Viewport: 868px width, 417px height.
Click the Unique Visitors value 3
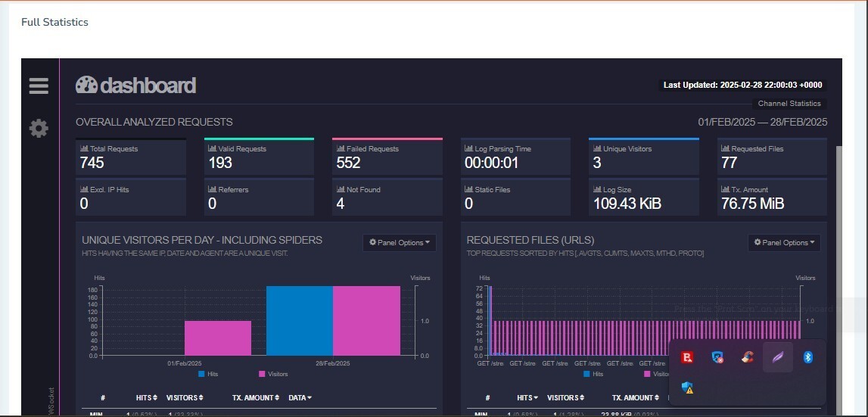point(597,163)
